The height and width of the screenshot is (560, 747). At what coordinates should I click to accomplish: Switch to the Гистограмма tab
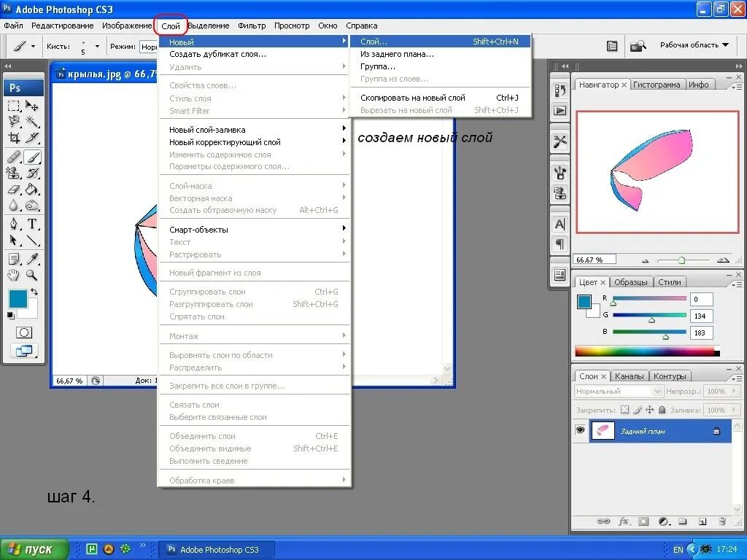tap(657, 85)
